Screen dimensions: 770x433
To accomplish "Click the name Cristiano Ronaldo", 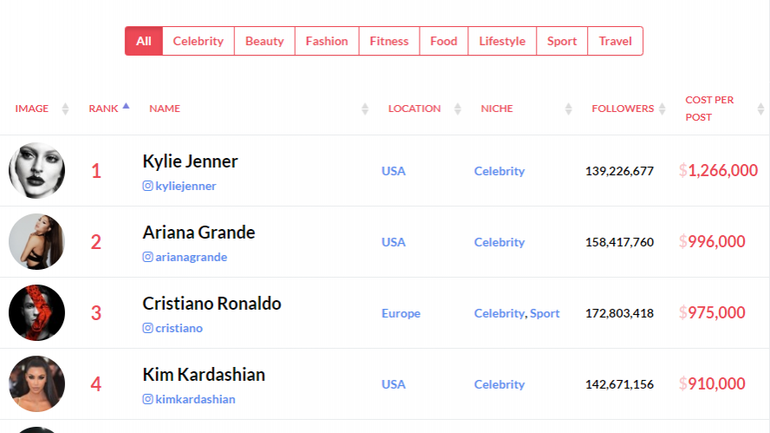I will click(x=212, y=304).
